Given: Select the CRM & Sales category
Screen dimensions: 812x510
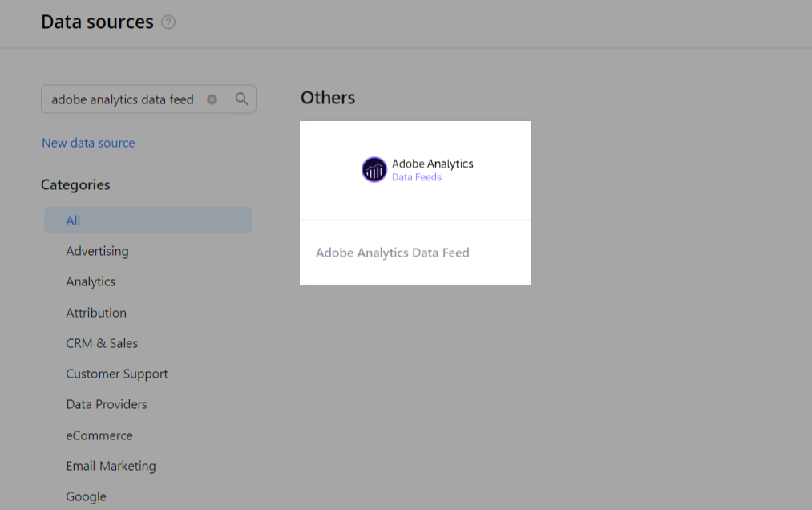Looking at the screenshot, I should tap(102, 343).
